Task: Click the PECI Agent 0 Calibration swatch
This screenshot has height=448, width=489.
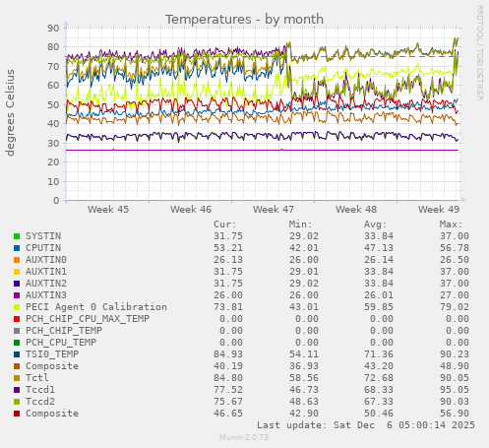Action: click(x=17, y=307)
